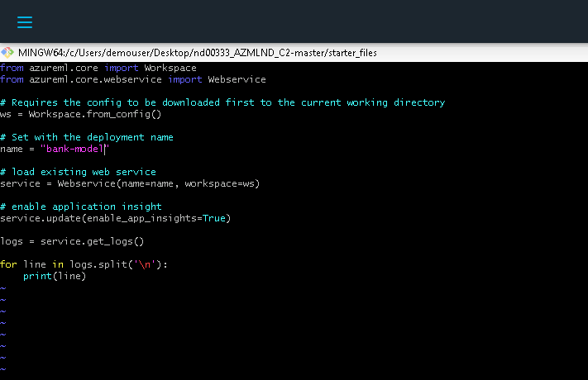
Task: Click the 'Requires the config' comment line
Action: click(222, 102)
